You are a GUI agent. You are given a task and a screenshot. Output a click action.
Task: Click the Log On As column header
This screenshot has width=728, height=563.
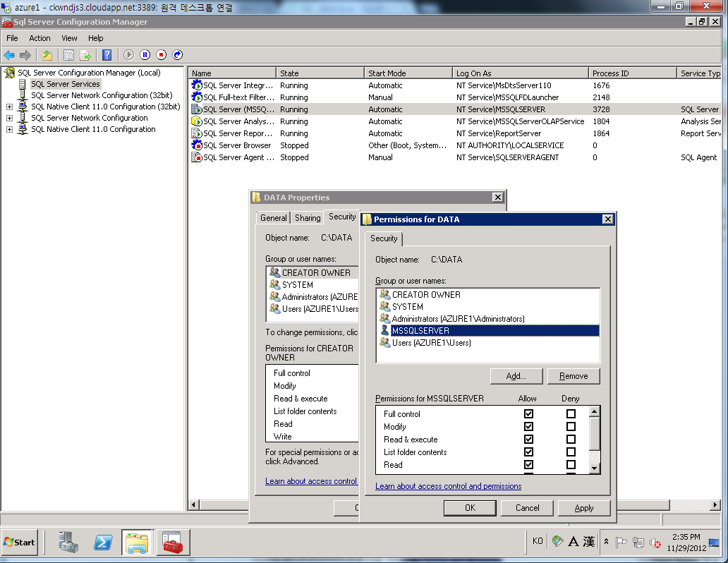coord(520,73)
